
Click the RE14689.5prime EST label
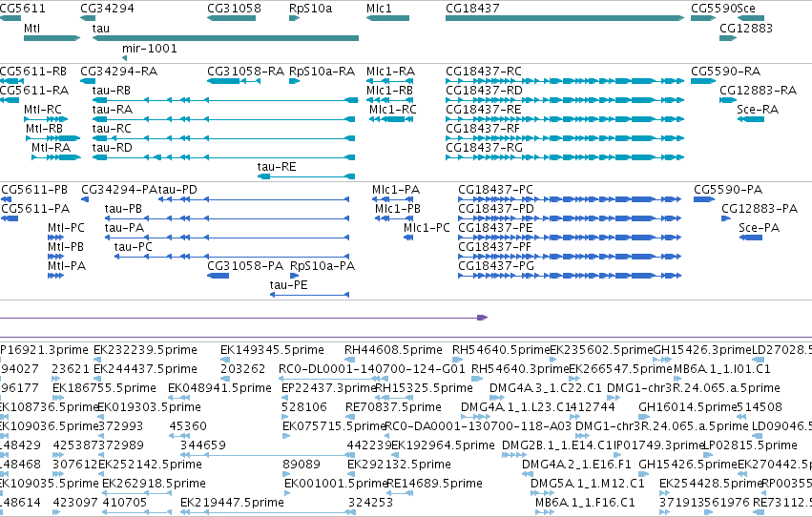click(x=434, y=483)
